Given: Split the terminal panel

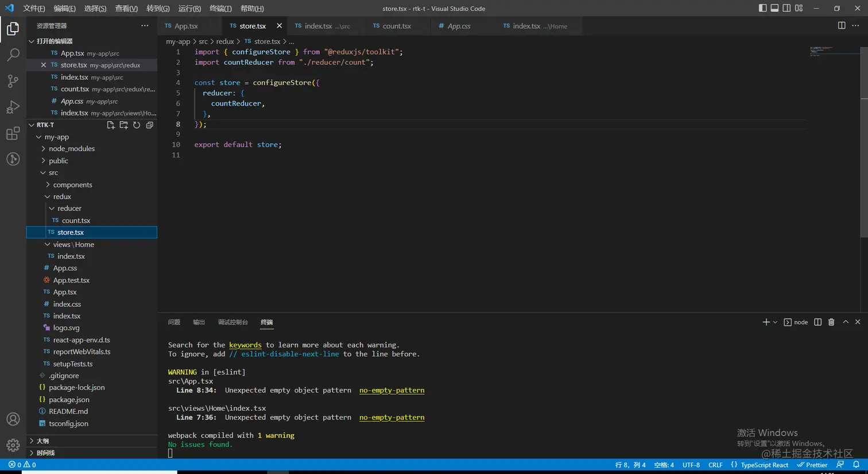Looking at the screenshot, I should (818, 322).
